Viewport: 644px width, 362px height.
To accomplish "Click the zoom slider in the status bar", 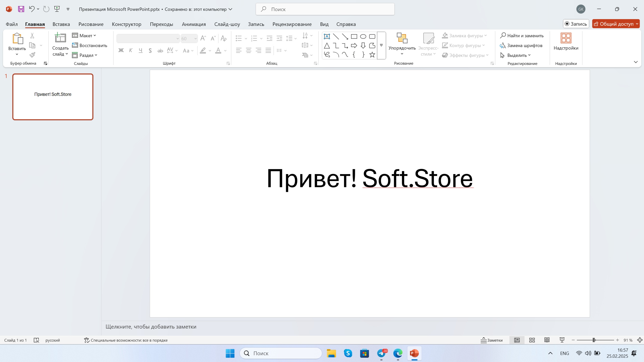I will tap(594, 340).
